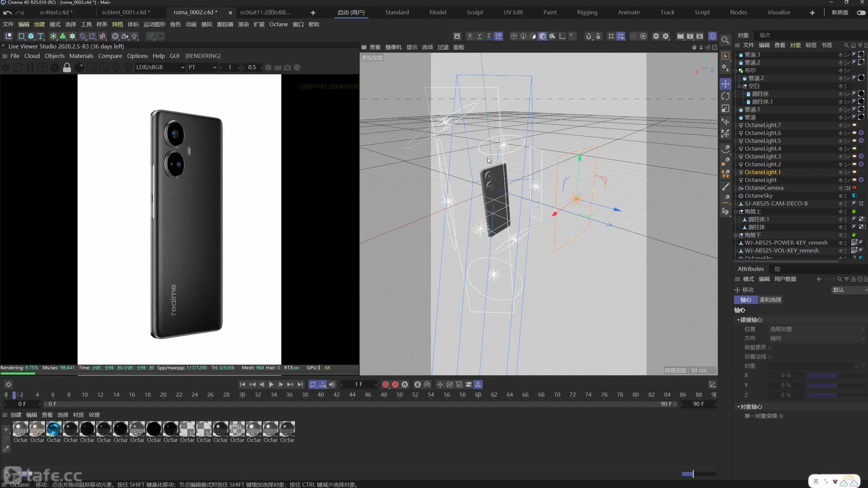Switch to the Sculpt layout tab
This screenshot has width=868, height=488.
click(x=475, y=13)
